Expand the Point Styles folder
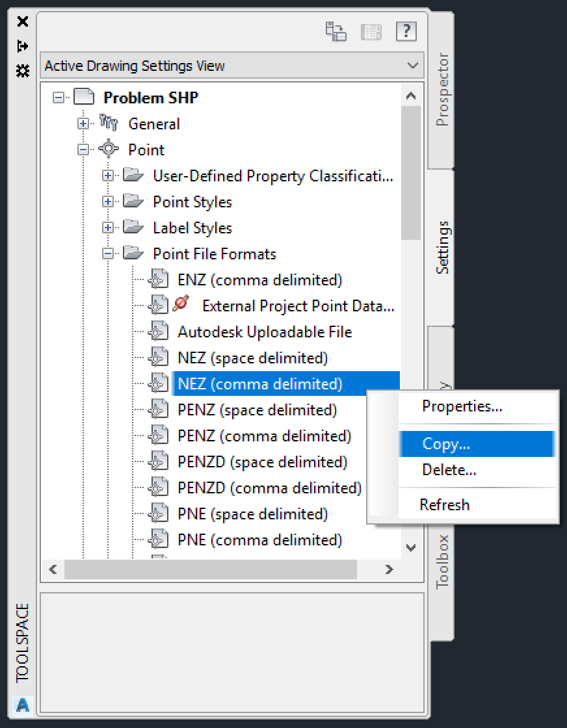 (x=108, y=202)
